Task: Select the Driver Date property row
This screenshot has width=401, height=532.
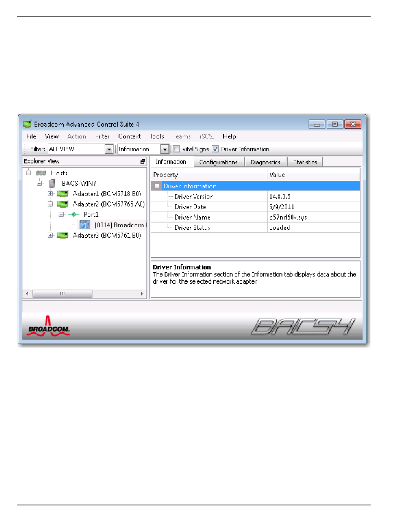Action: click(255, 207)
